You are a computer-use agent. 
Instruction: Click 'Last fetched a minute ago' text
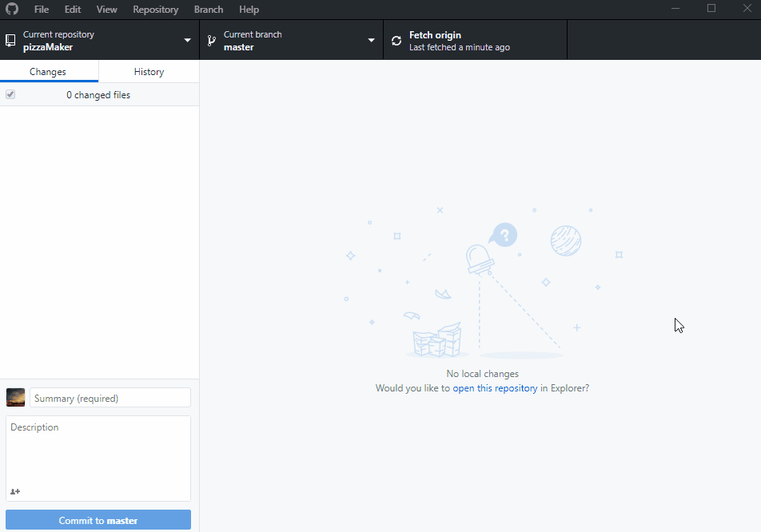459,47
